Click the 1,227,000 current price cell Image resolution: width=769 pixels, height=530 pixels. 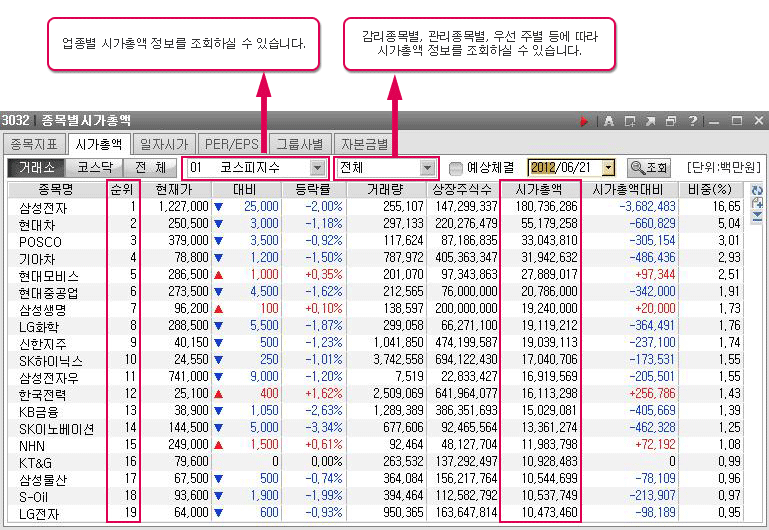click(183, 206)
